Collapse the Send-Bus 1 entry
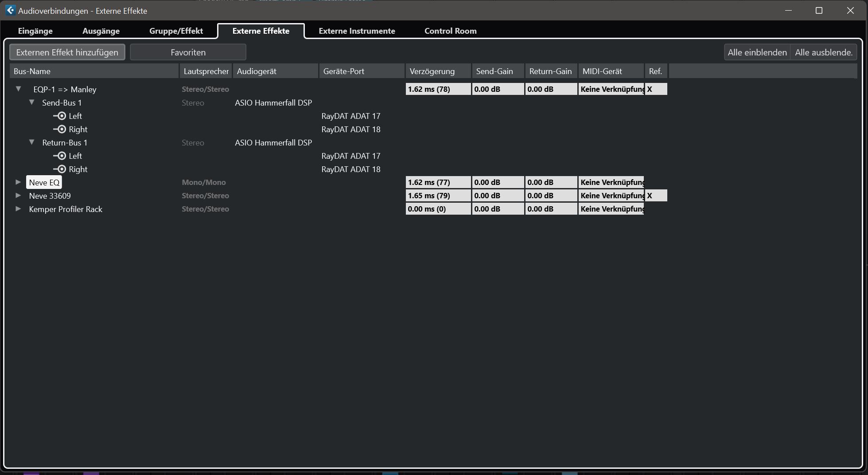This screenshot has height=475, width=868. pyautogui.click(x=32, y=102)
